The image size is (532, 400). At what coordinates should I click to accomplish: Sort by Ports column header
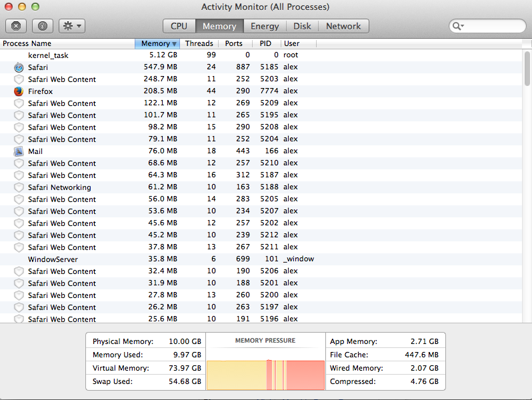pyautogui.click(x=234, y=43)
